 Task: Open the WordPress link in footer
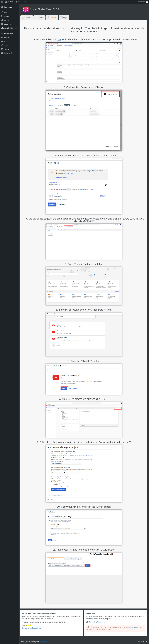[43, 642]
